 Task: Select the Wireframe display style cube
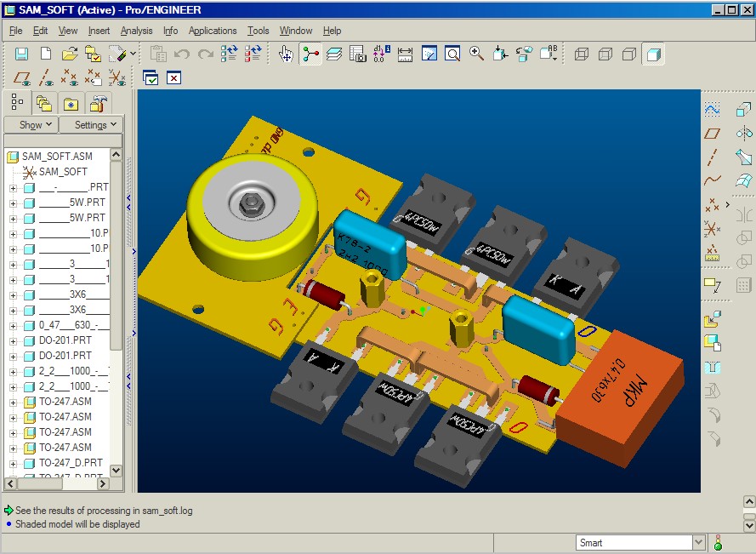pyautogui.click(x=582, y=54)
